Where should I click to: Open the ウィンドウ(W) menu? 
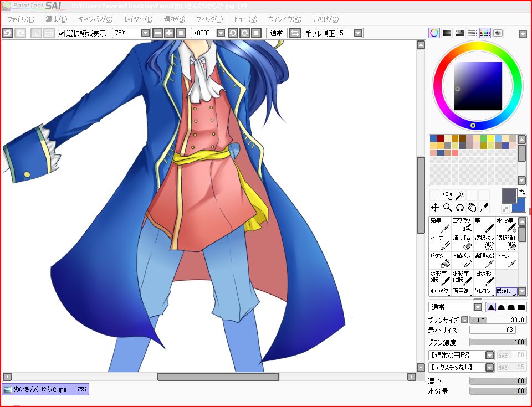(284, 19)
